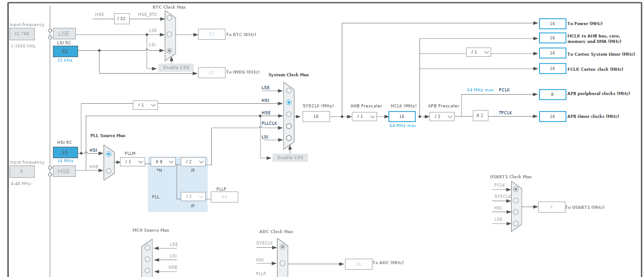
Task: Open the /R divider dropdown
Action: tap(193, 161)
